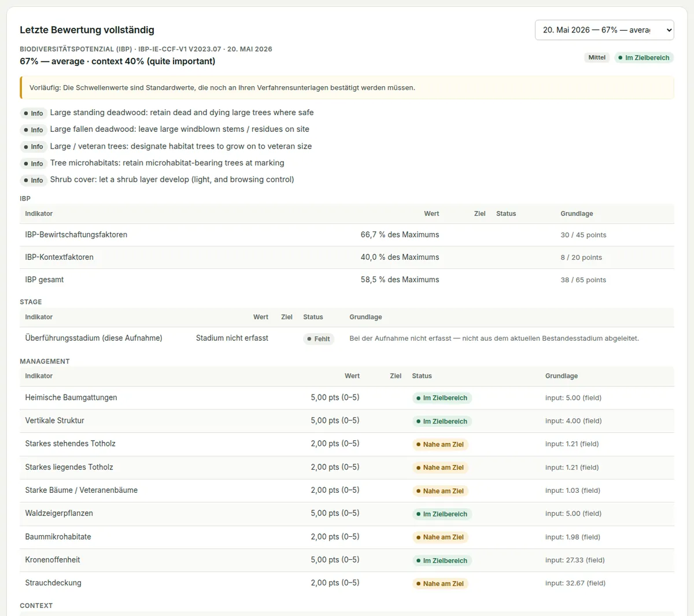
Task: Click the "STAGE" section heading
Action: tap(31, 302)
